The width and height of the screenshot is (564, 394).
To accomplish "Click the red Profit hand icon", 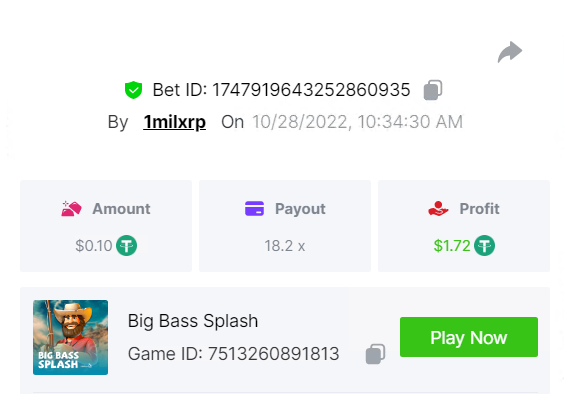I will point(438,209).
